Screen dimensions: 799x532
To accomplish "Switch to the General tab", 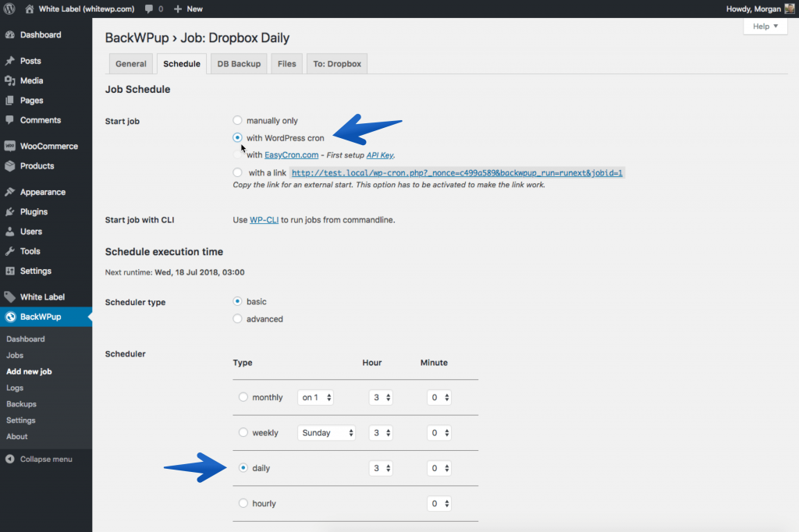I will pos(131,64).
